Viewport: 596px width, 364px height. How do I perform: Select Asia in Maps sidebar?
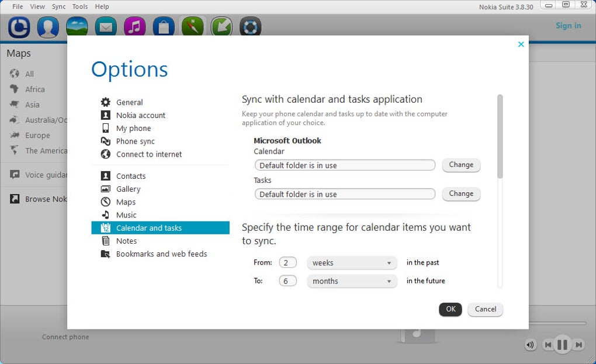point(34,105)
